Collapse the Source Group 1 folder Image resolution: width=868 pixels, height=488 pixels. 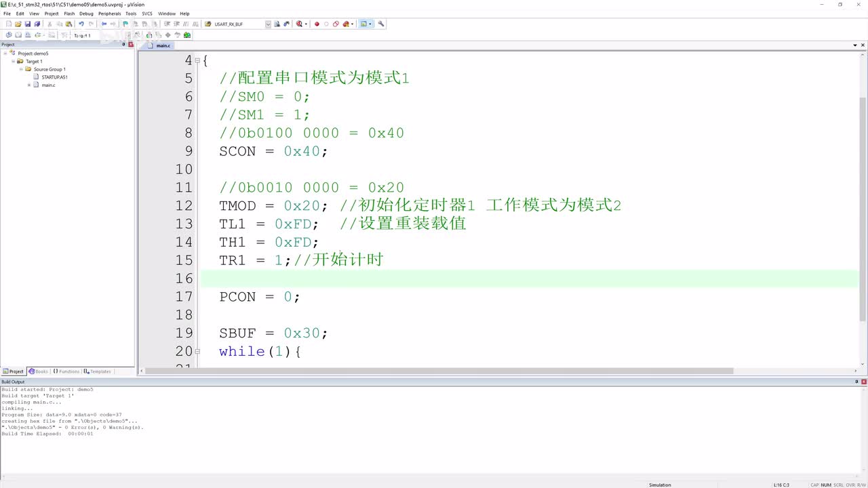21,69
